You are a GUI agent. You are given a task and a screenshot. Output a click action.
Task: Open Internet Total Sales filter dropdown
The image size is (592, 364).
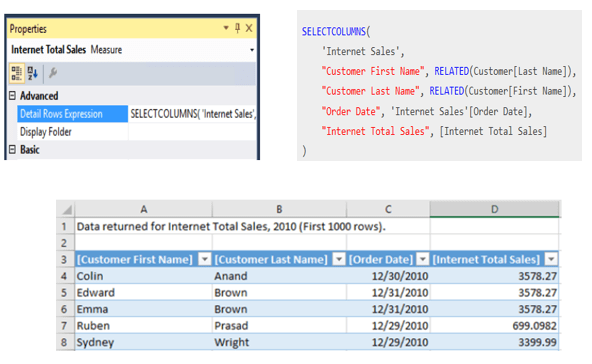tap(551, 259)
